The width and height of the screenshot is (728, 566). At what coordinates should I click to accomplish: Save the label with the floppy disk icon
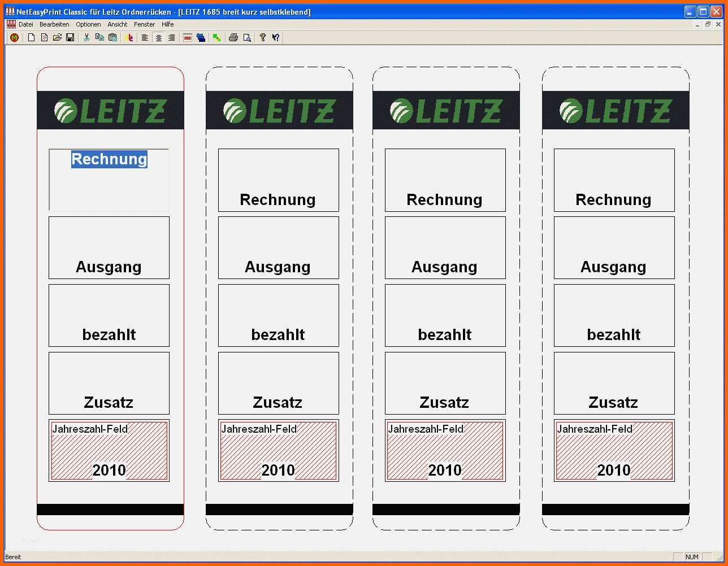70,38
